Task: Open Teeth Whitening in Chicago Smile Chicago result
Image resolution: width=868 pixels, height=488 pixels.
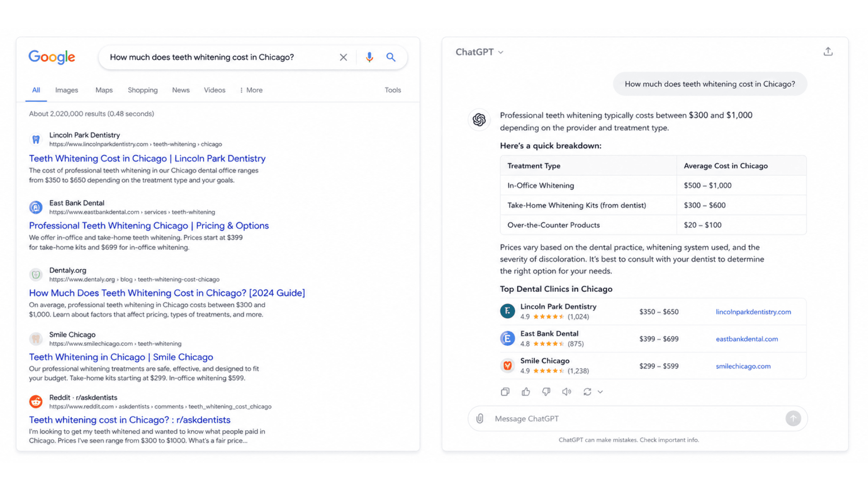Action: click(121, 357)
